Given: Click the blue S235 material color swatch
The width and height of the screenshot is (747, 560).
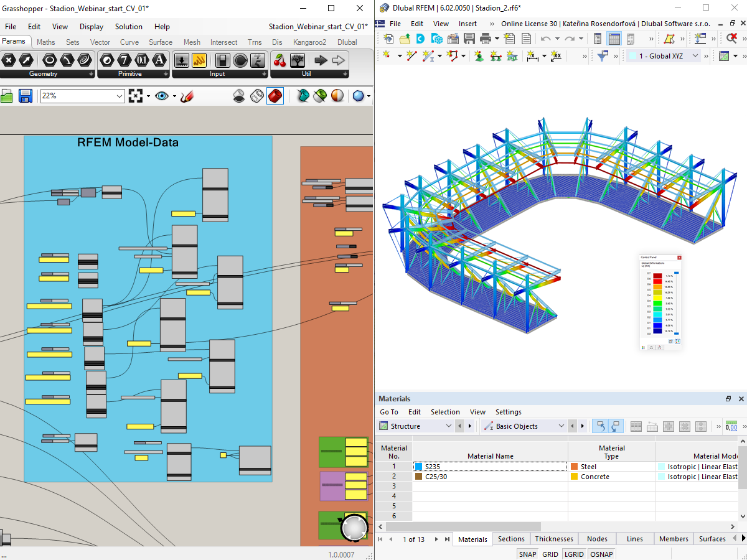Looking at the screenshot, I should pyautogui.click(x=418, y=466).
